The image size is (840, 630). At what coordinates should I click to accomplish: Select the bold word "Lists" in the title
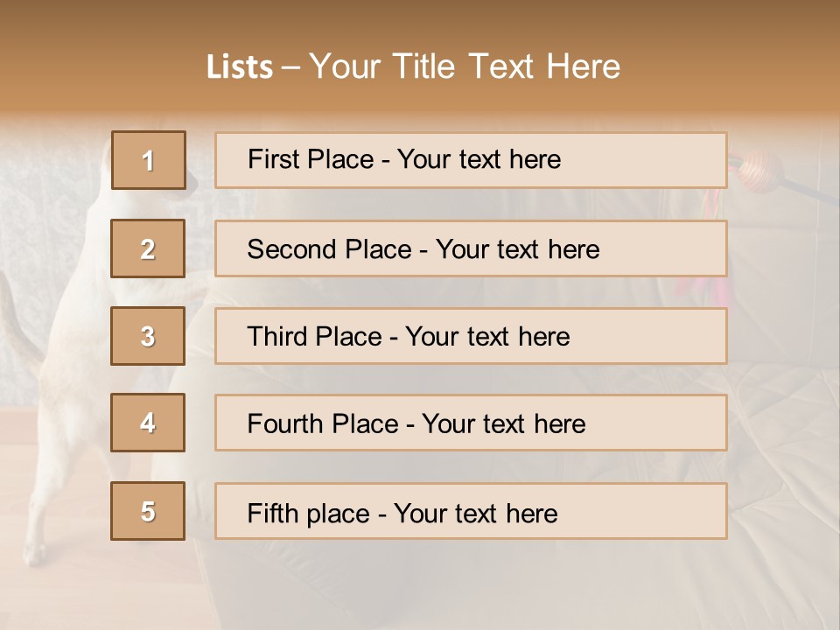[x=240, y=67]
